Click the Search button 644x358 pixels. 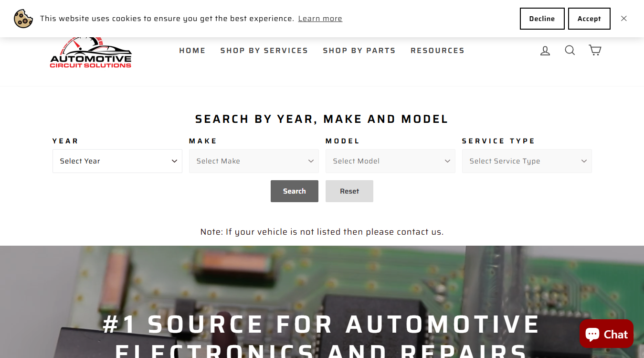[x=295, y=191]
